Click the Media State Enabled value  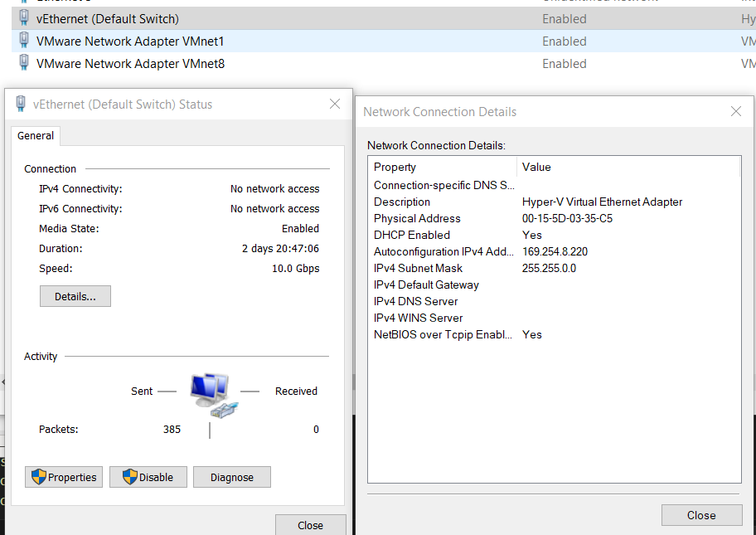[x=300, y=229]
